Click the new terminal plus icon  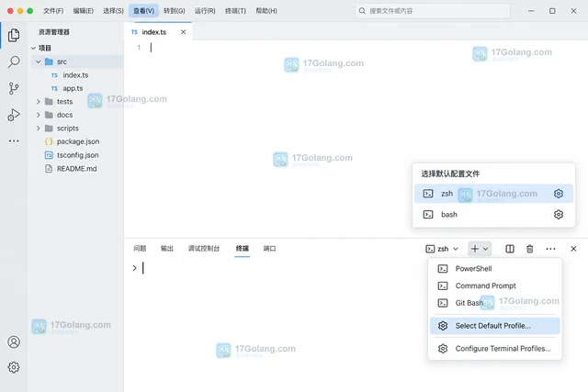click(475, 249)
